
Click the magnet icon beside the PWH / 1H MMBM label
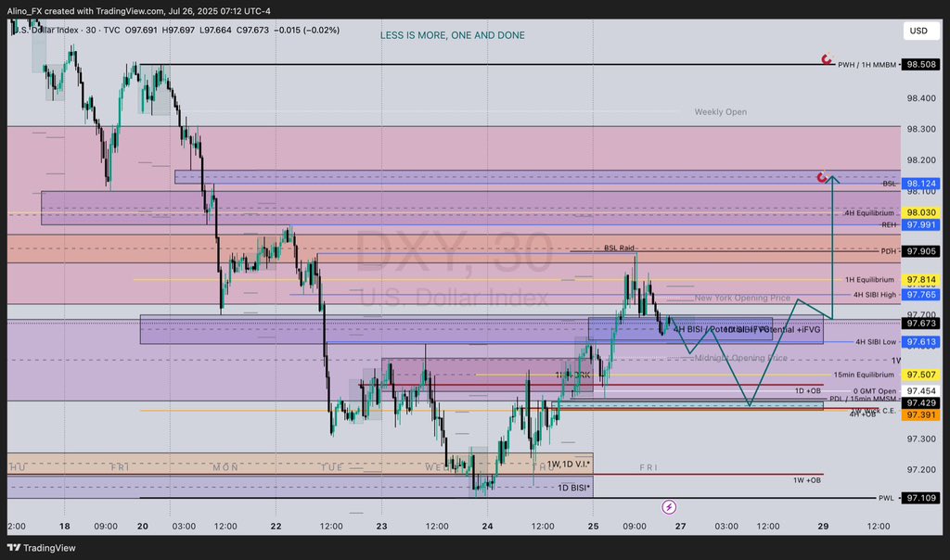point(827,59)
